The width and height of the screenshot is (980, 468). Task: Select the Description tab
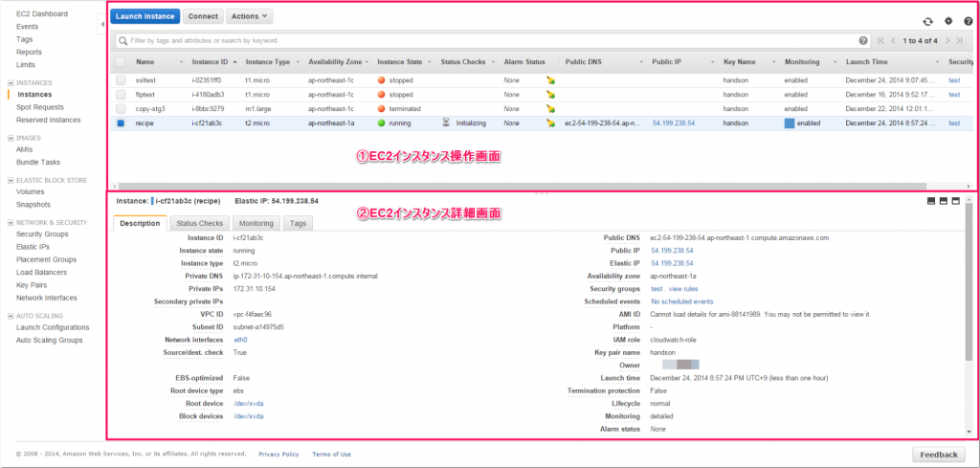pyautogui.click(x=140, y=223)
